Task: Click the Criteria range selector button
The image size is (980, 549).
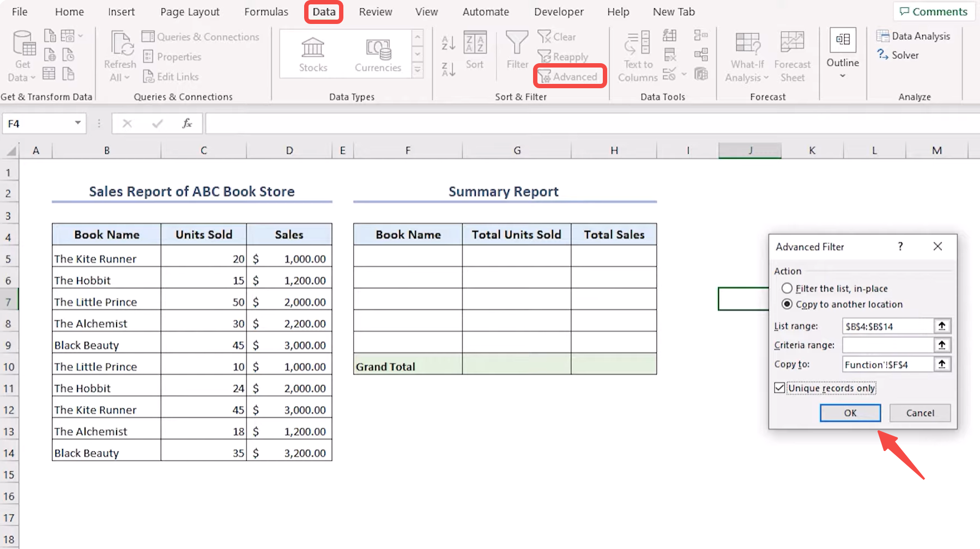Action: [x=941, y=345]
